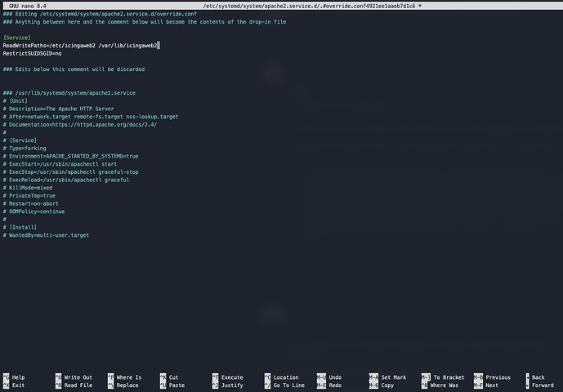This screenshot has width=563, height=392.
Task: Click the Exit shortcut label
Action: (18, 385)
